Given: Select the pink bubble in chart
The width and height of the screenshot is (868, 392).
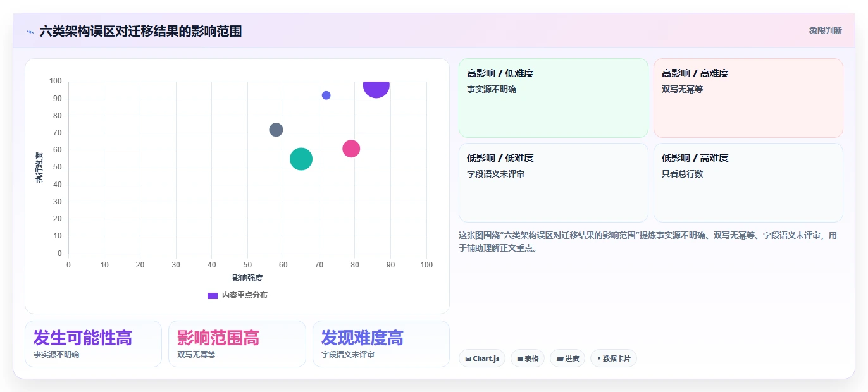Looking at the screenshot, I should [351, 149].
